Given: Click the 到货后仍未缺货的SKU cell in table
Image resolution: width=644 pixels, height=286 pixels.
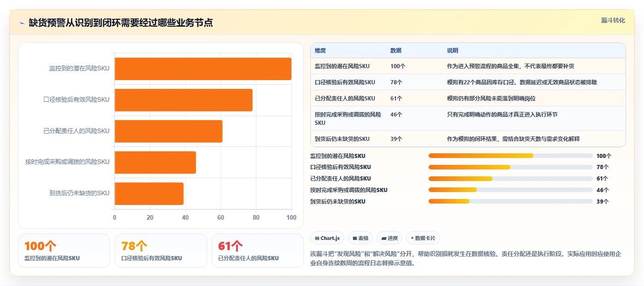Looking at the screenshot, I should coord(342,139).
